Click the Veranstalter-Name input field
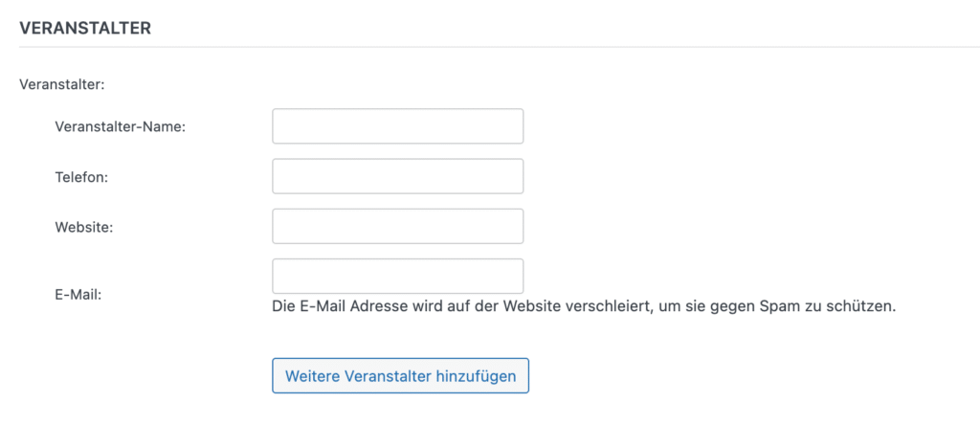Screen dimensions: 980x425 (397, 126)
